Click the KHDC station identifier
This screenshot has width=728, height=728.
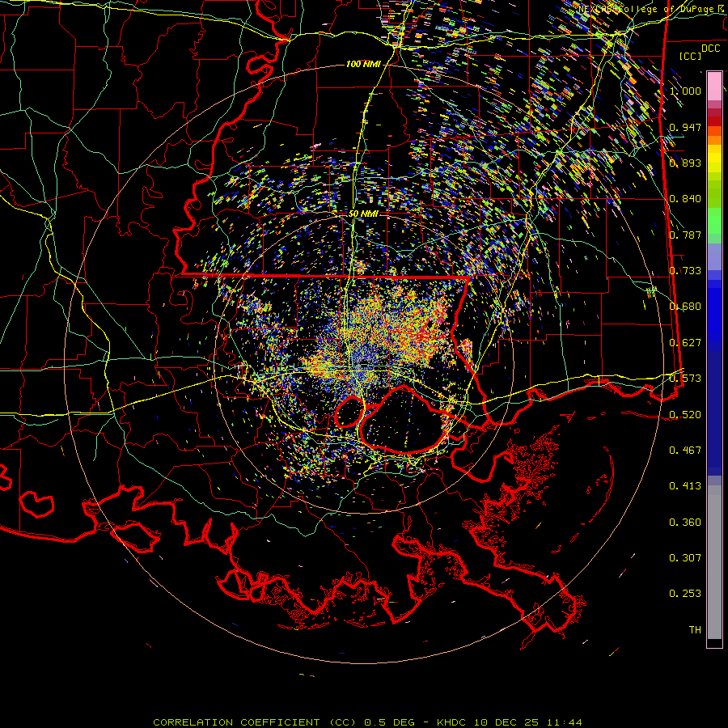click(x=452, y=722)
